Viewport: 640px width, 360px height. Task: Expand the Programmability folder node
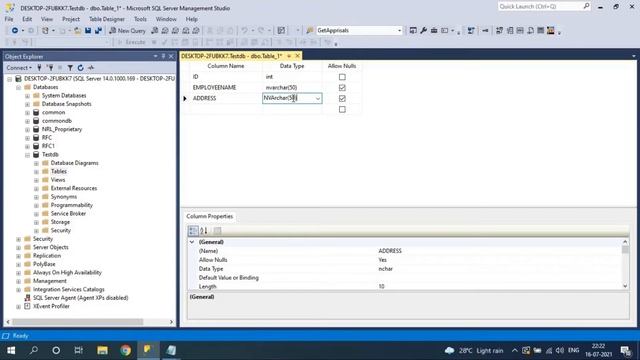point(36,205)
